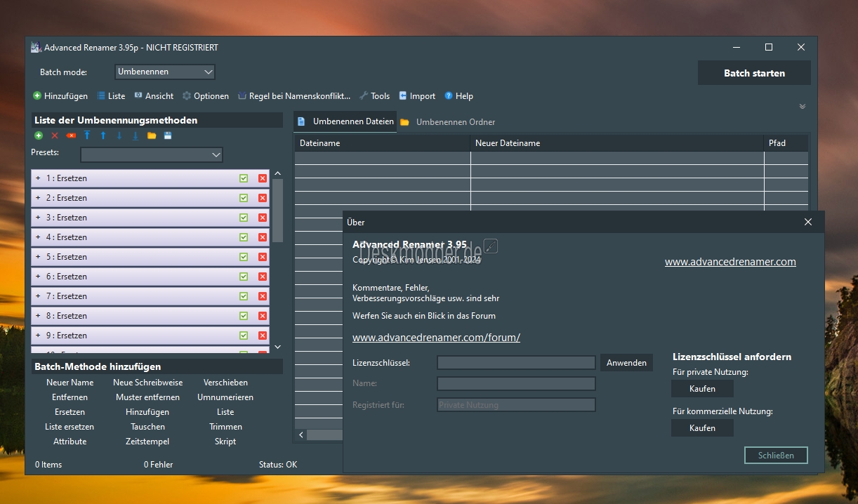Open www.advancedrenamer.com/forum/ link
858x504 pixels.
tap(436, 338)
